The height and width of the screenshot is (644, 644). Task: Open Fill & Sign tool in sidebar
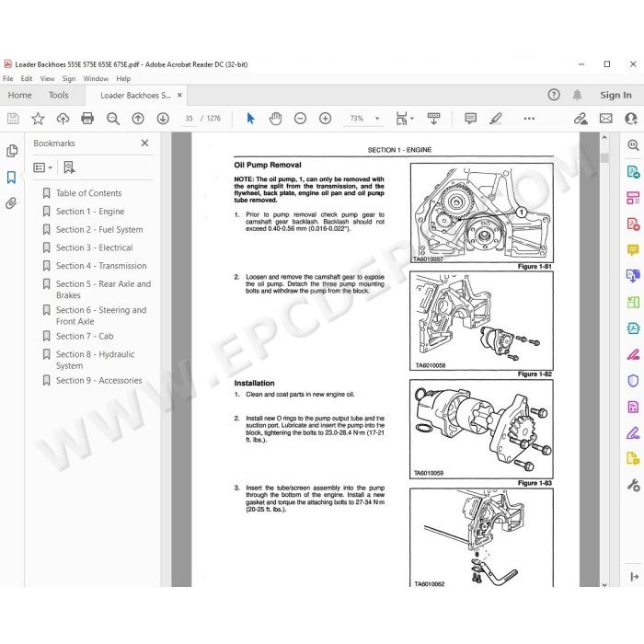coord(633,433)
